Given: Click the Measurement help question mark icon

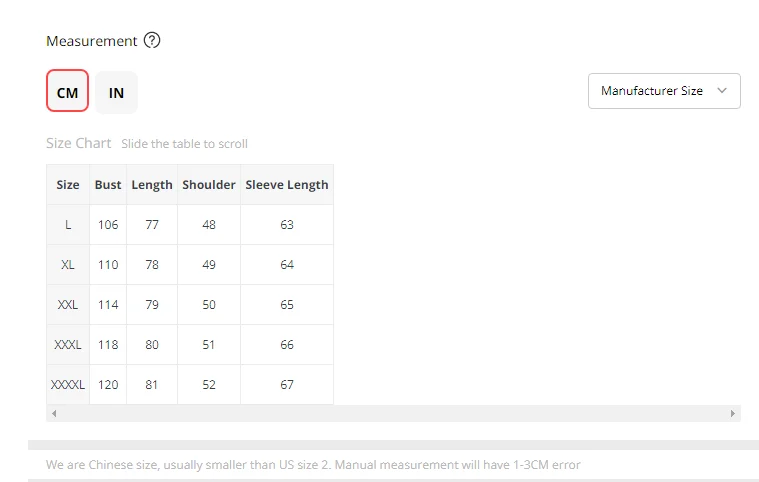Looking at the screenshot, I should click(152, 40).
